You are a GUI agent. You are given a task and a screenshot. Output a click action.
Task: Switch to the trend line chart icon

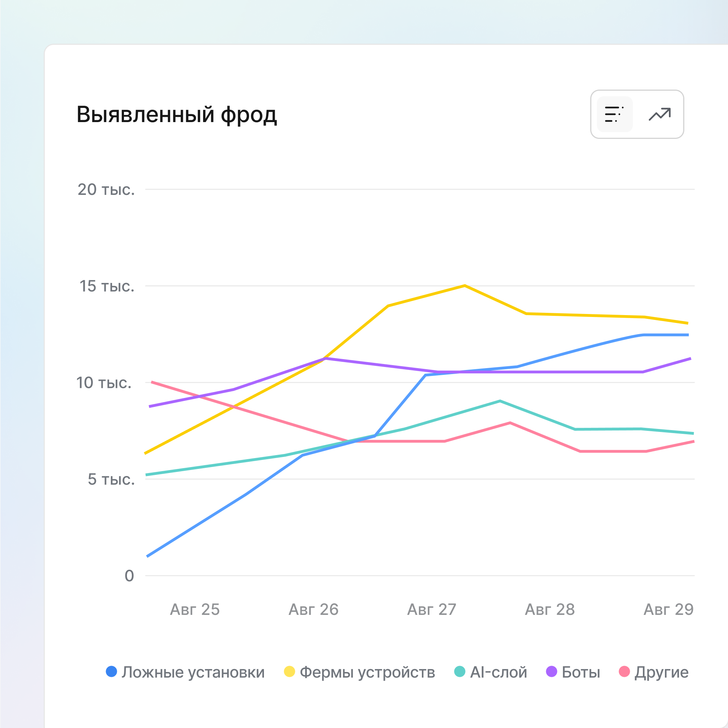click(x=659, y=114)
